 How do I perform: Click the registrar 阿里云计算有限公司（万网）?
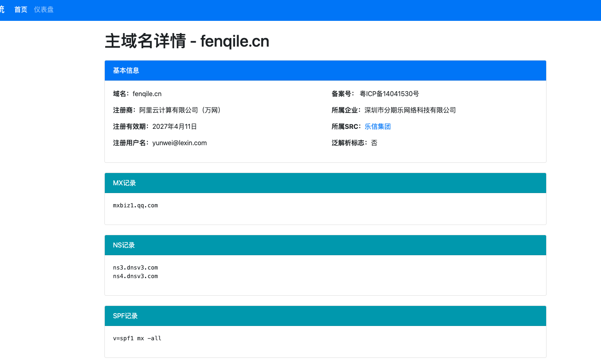181,110
